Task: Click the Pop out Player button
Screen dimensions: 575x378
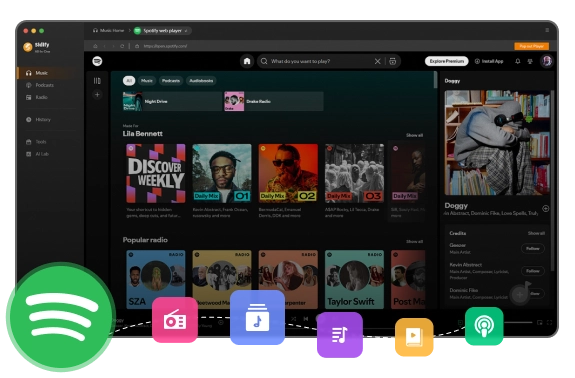Action: point(531,46)
